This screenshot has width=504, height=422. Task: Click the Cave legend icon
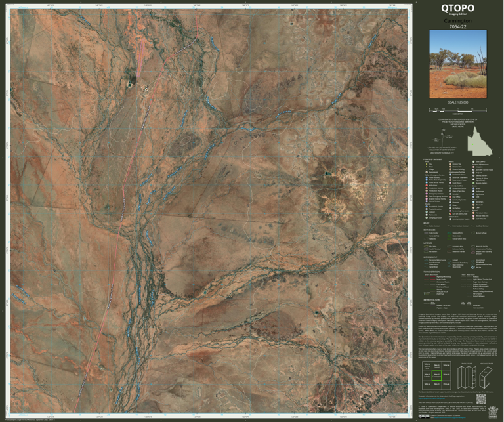tap(473, 207)
